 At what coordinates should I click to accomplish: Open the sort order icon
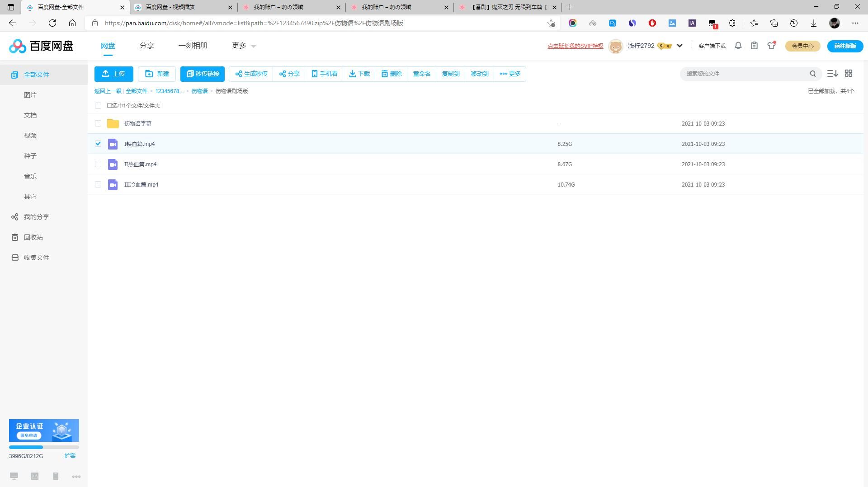[x=832, y=73]
